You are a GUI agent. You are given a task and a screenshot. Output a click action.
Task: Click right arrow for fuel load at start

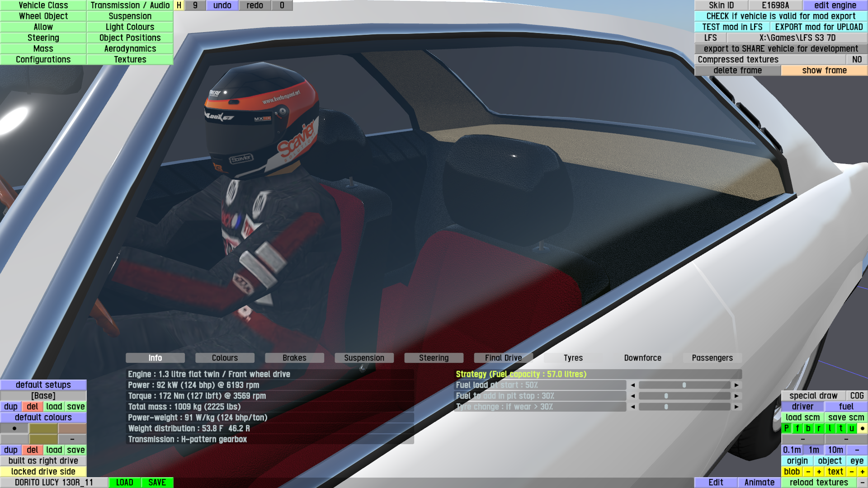pyautogui.click(x=736, y=385)
